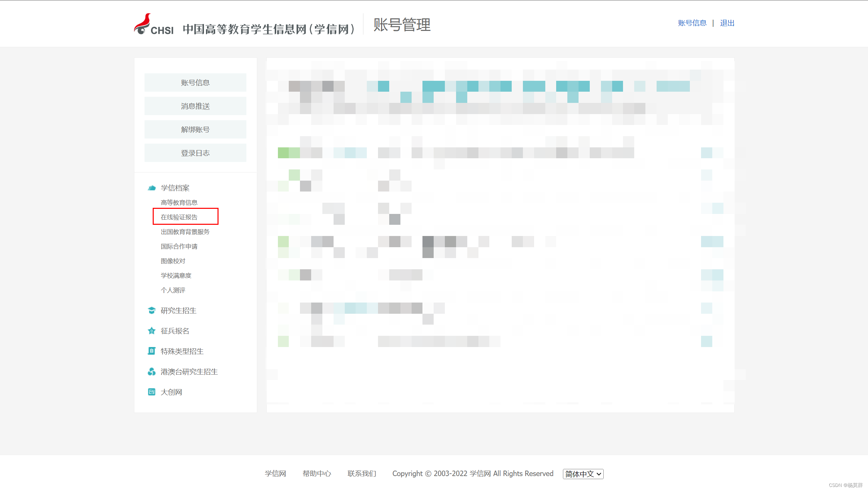Open 在线验证报告 item
Viewport: 868px width, 491px height.
pyautogui.click(x=179, y=217)
